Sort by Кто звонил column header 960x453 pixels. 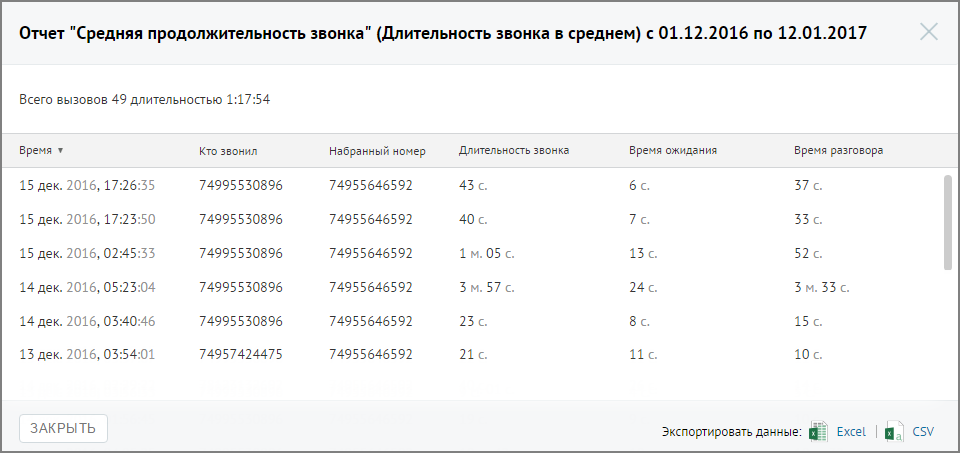pyautogui.click(x=228, y=151)
